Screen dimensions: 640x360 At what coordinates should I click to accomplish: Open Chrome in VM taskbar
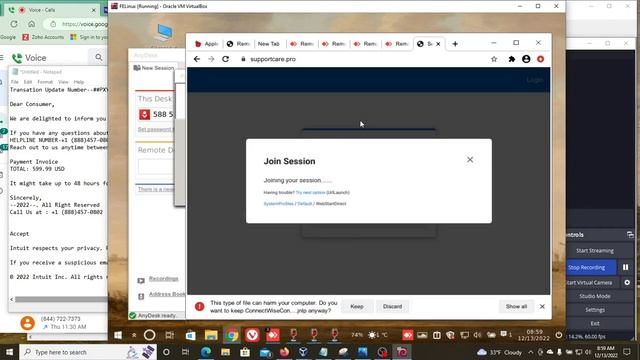point(231,335)
